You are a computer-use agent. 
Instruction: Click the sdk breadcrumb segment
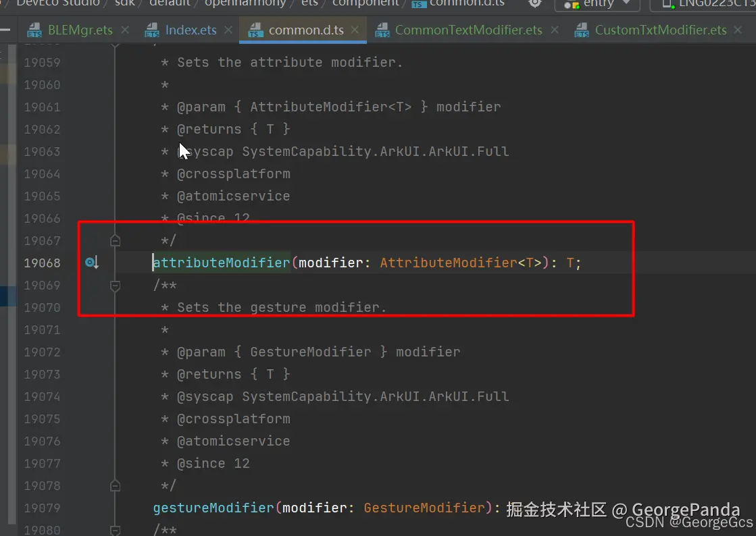[x=124, y=3]
